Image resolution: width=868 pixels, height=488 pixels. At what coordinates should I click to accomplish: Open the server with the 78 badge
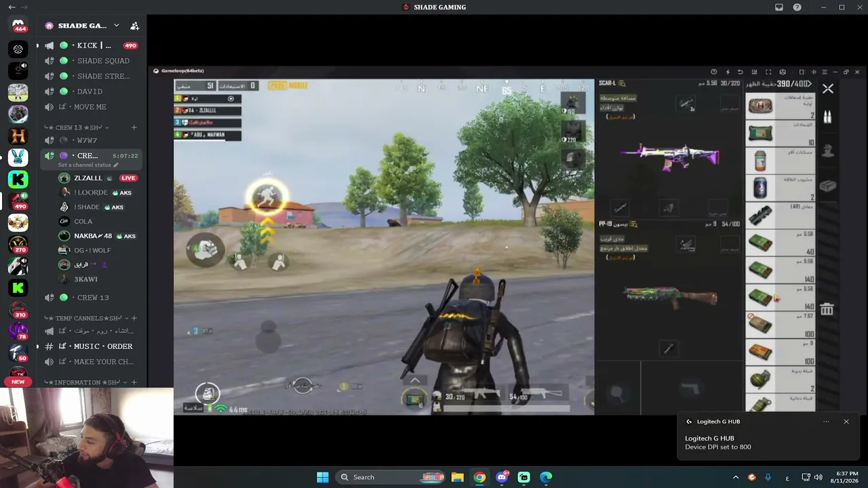pos(18,331)
